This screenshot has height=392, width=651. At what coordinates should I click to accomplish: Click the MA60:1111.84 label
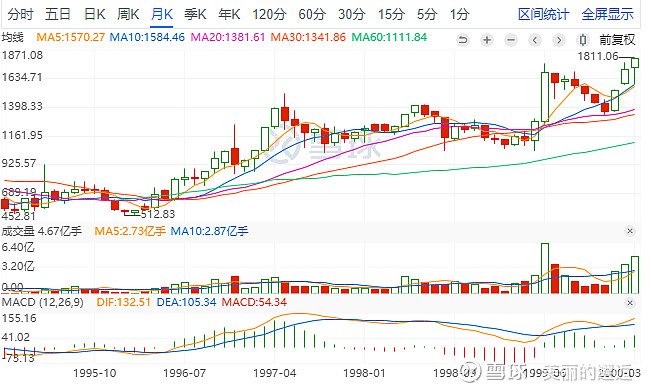(x=389, y=37)
